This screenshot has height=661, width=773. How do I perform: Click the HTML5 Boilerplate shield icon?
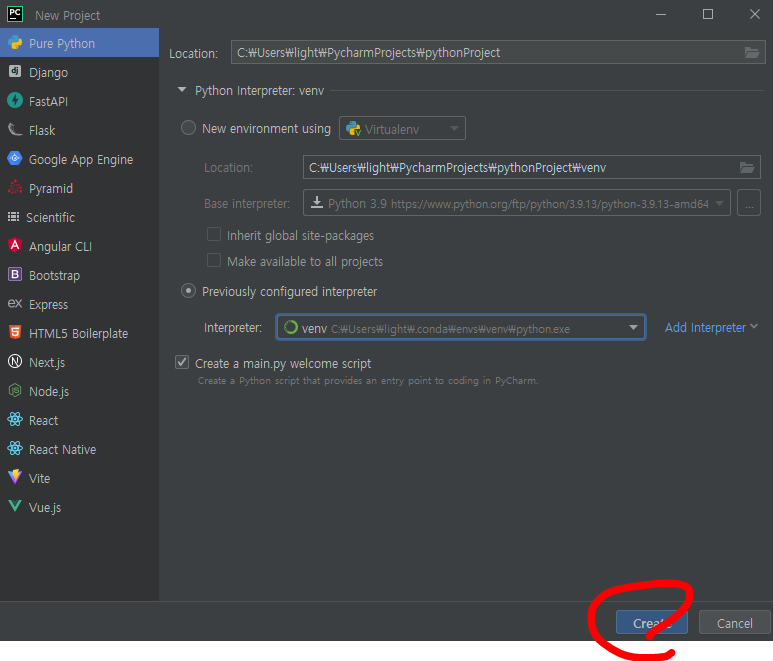tap(15, 333)
